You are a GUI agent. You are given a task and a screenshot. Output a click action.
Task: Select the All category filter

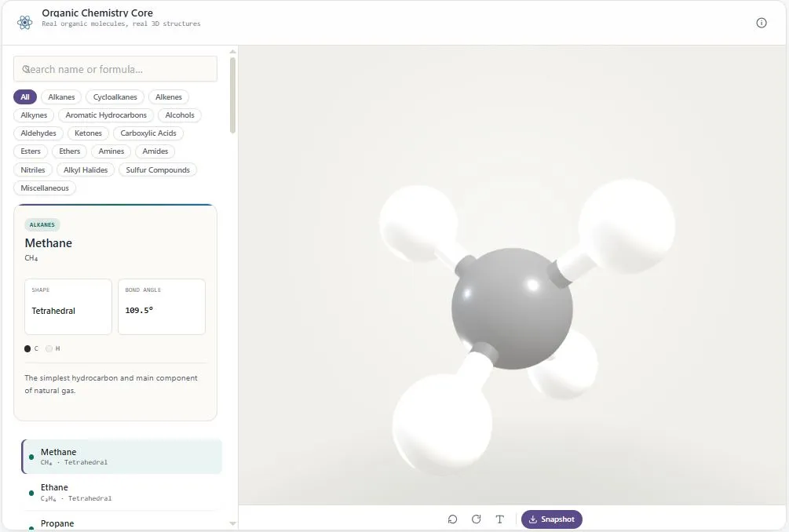25,97
